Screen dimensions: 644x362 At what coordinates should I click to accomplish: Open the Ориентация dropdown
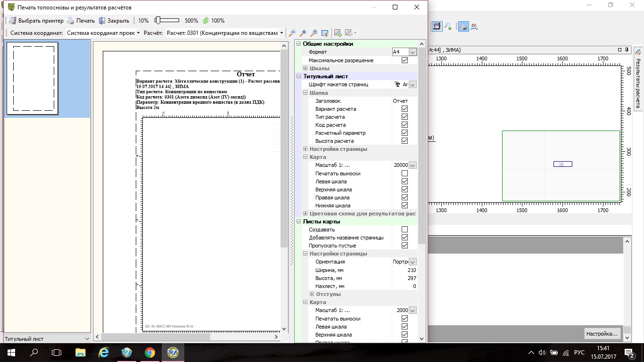413,262
